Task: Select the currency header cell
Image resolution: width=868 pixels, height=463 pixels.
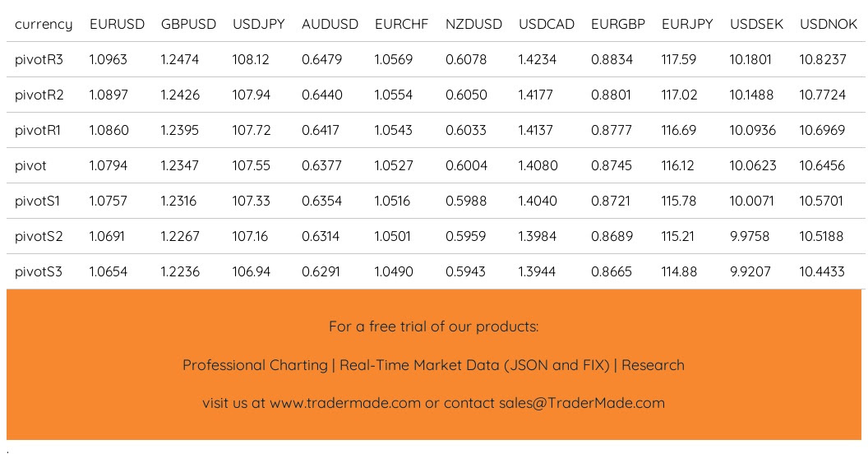Action: (x=44, y=24)
